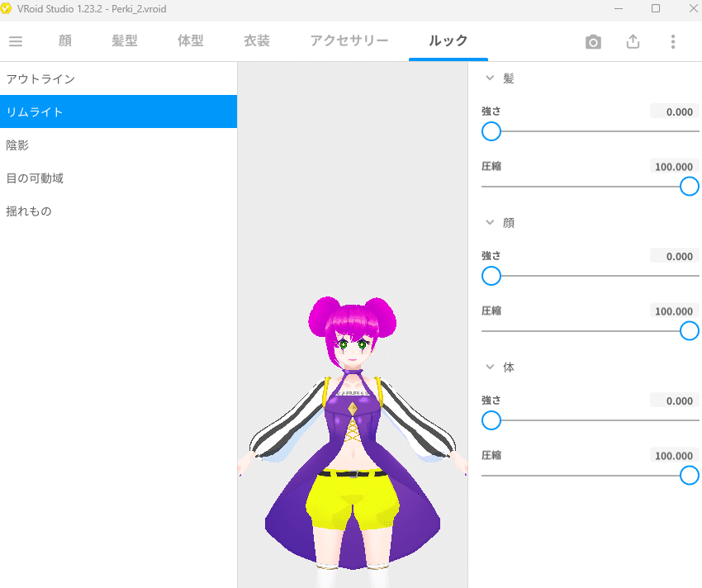Open the three-dot more options menu

click(673, 41)
